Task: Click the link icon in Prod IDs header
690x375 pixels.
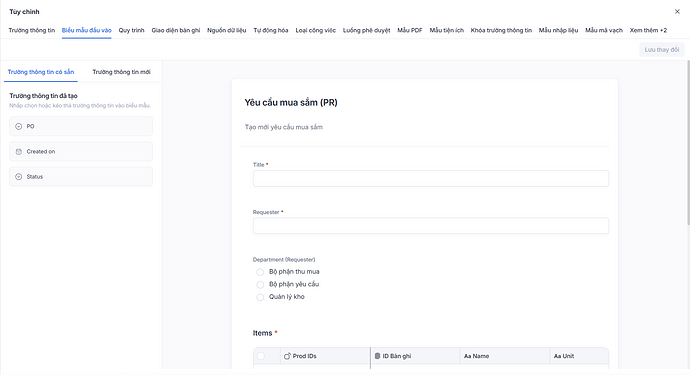Action: pos(287,356)
